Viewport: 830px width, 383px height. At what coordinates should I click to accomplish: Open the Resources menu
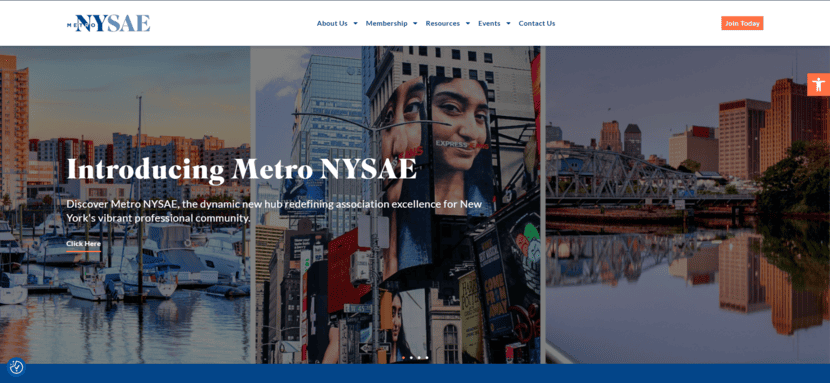click(443, 23)
